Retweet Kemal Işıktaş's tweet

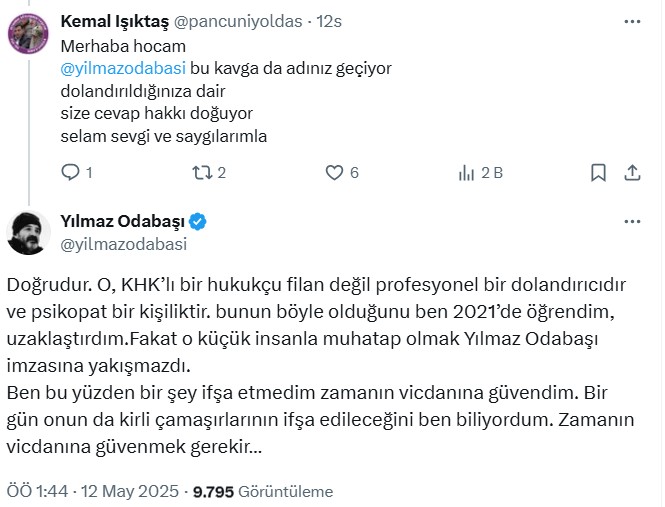tap(201, 173)
